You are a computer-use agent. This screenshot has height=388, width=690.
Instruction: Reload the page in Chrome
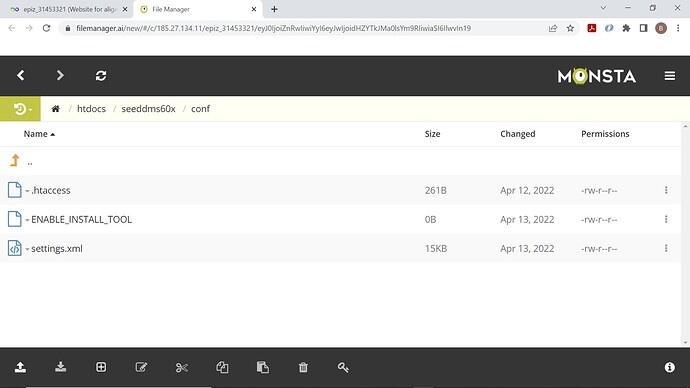[46, 28]
